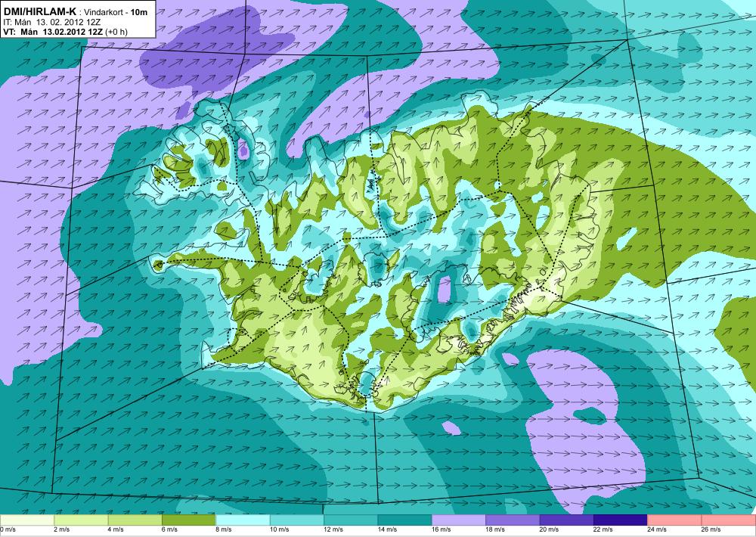Click the "0 m/s" legend label

[8, 529]
